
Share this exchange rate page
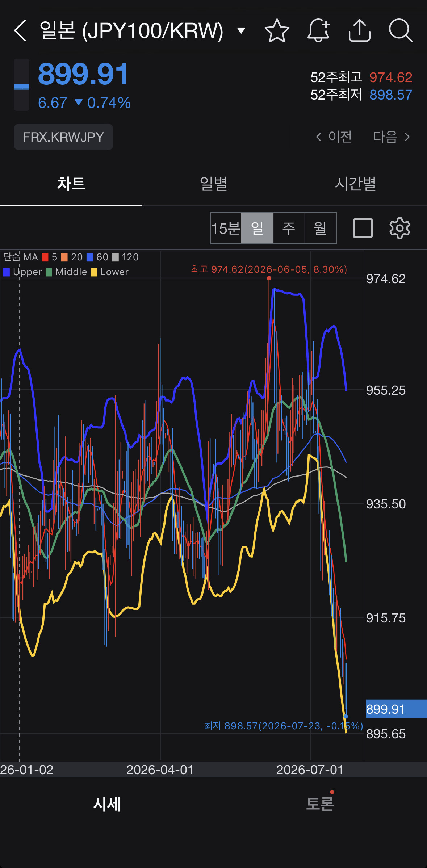tap(359, 30)
